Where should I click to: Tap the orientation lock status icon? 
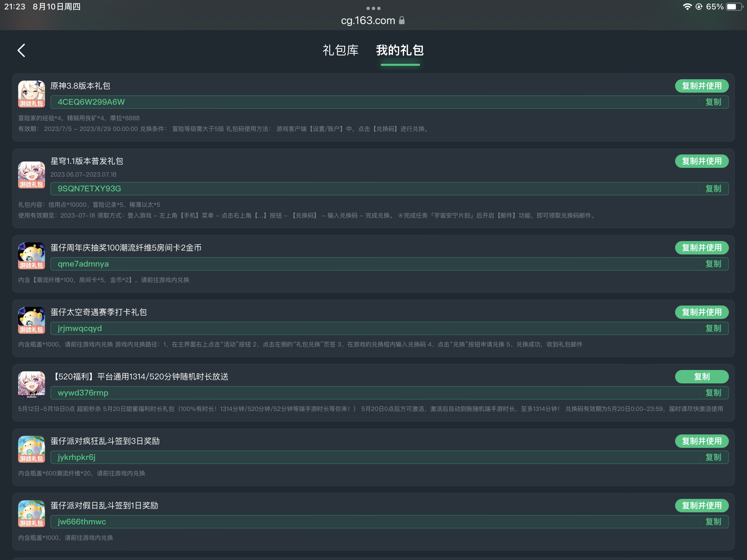click(699, 7)
